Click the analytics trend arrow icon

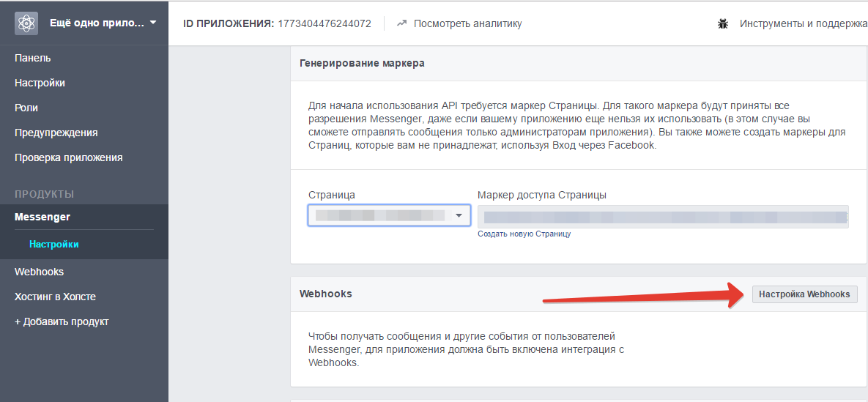[402, 23]
